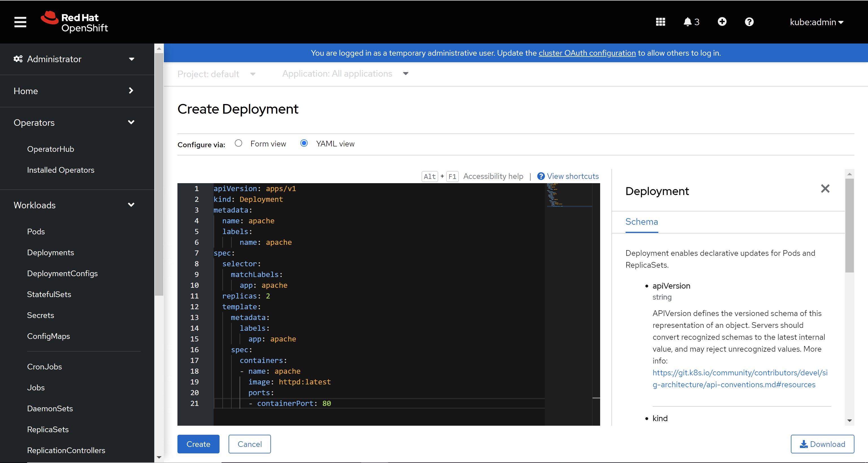Open the Administrator perspective switcher

pos(74,59)
